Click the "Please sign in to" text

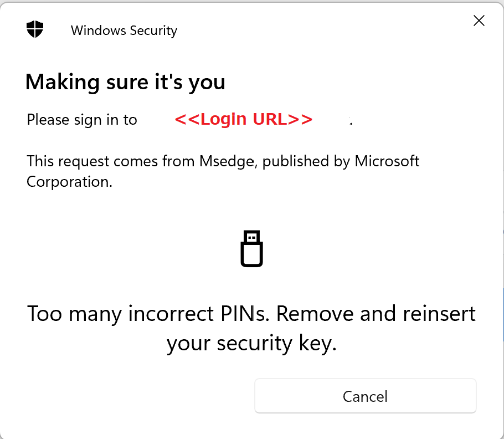[82, 120]
